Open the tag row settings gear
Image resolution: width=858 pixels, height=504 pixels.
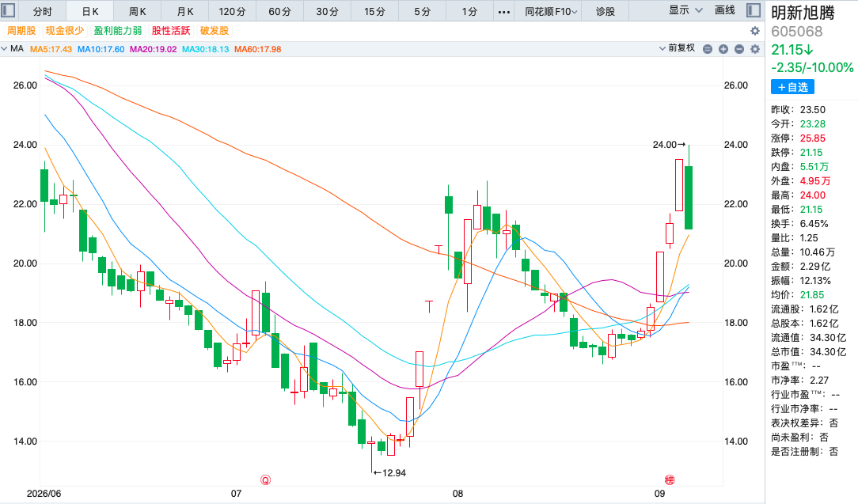(754, 31)
